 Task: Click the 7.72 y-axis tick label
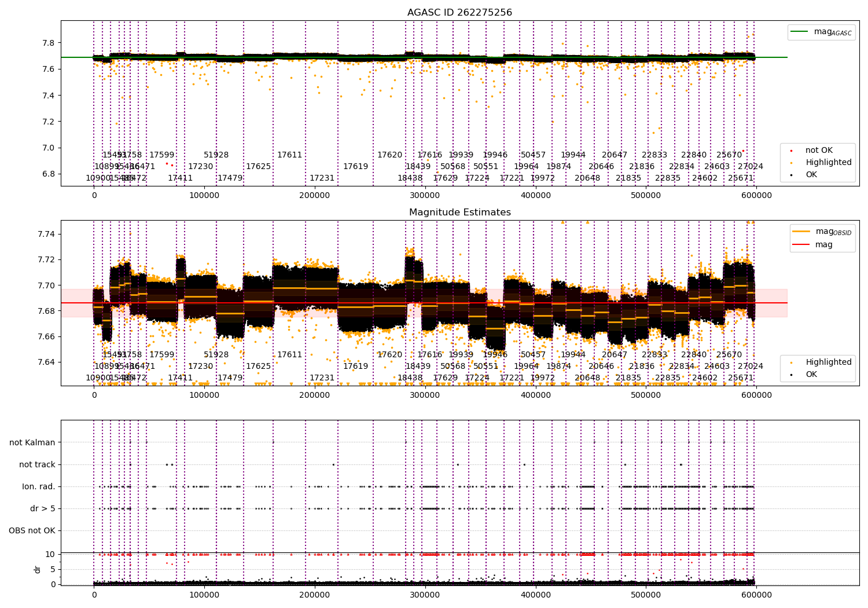(46, 259)
